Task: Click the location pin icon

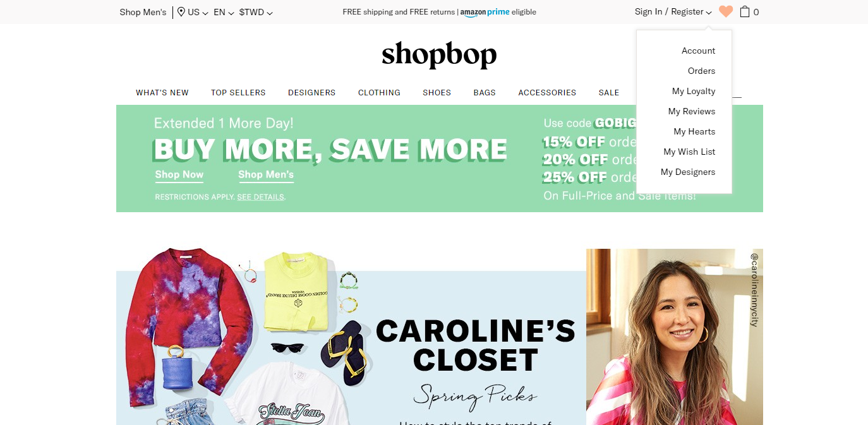Action: tap(181, 11)
